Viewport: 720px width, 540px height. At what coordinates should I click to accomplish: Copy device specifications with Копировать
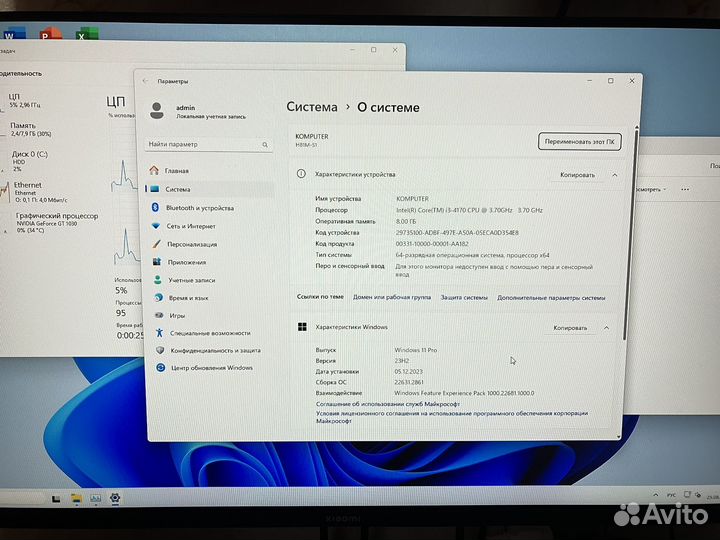coord(577,175)
